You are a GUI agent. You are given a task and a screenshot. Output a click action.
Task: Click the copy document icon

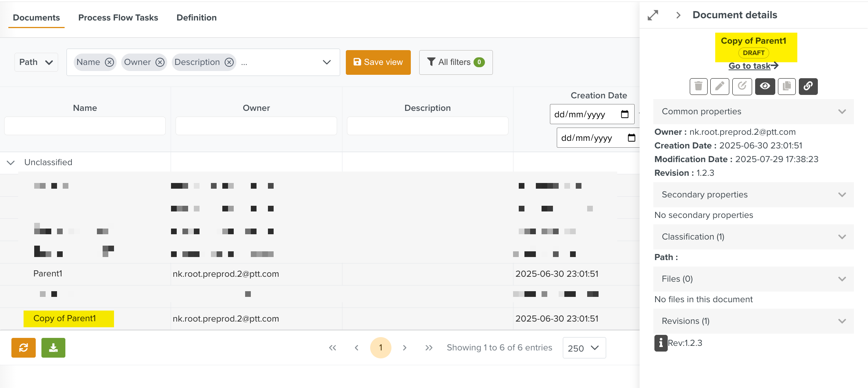787,87
